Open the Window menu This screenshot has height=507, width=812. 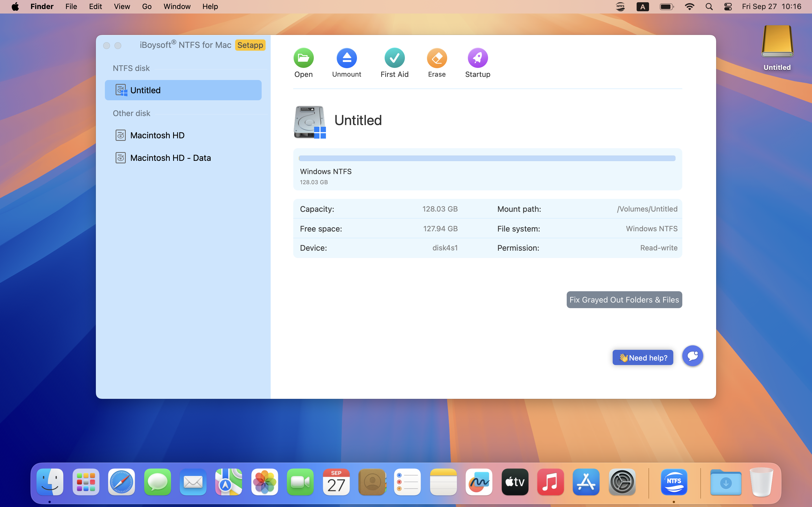[177, 7]
